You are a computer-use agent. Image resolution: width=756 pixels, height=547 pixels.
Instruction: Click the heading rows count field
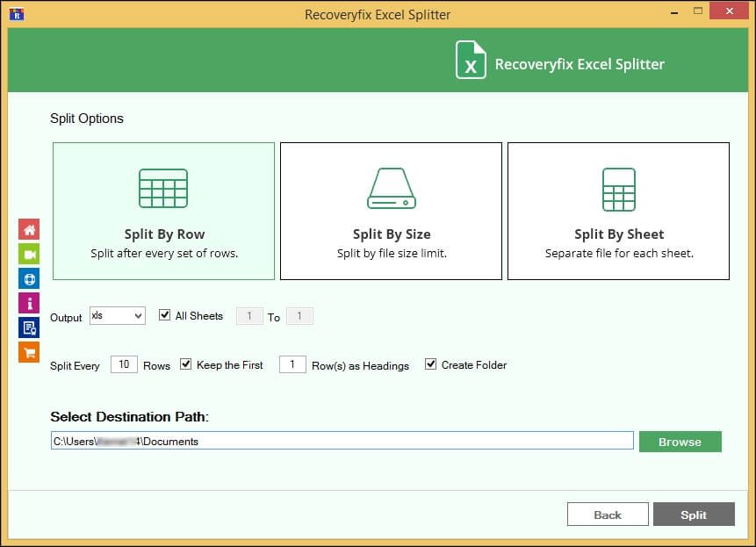pos(292,364)
